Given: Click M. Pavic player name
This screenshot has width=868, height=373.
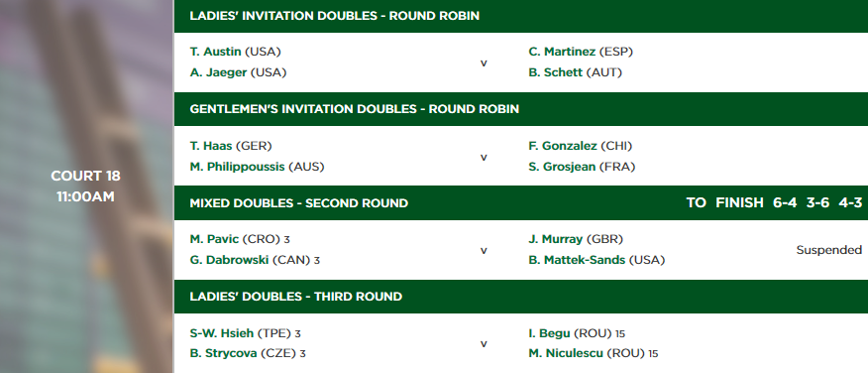Looking at the screenshot, I should click(x=214, y=239).
